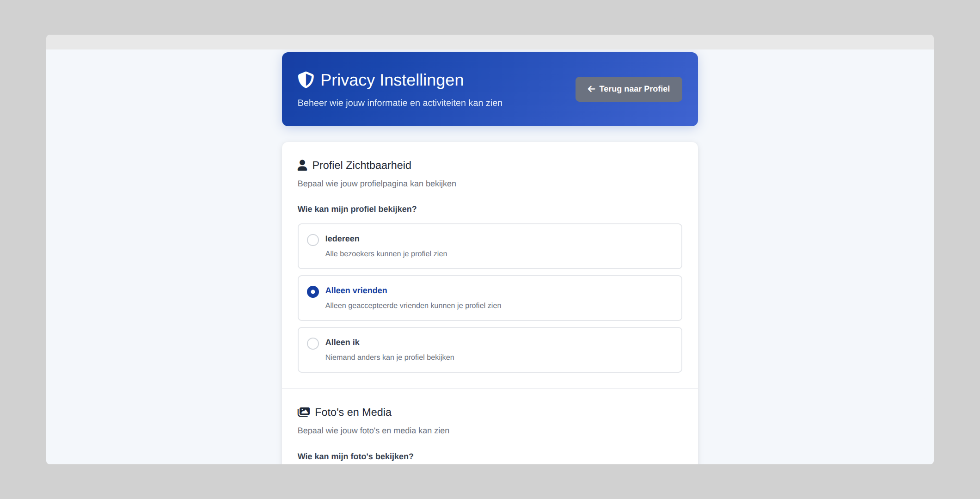Click the Foto's en Media section heading
Screen dimensions: 980x499
tap(353, 412)
